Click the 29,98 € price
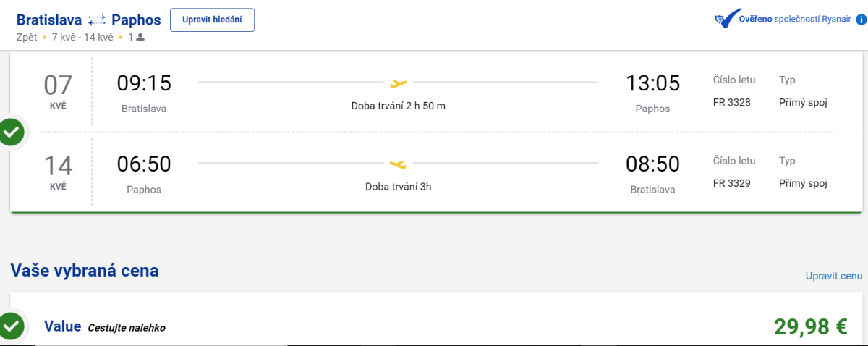This screenshot has width=868, height=346. click(810, 327)
